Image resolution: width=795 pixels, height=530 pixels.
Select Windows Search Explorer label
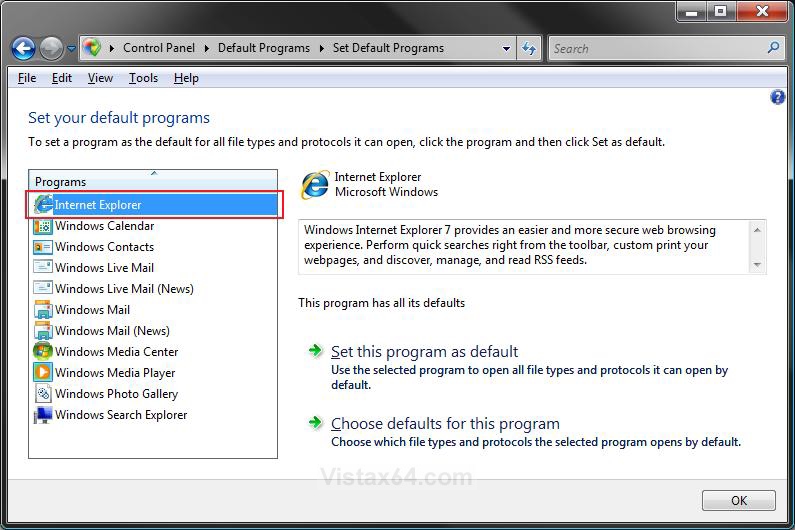[121, 415]
